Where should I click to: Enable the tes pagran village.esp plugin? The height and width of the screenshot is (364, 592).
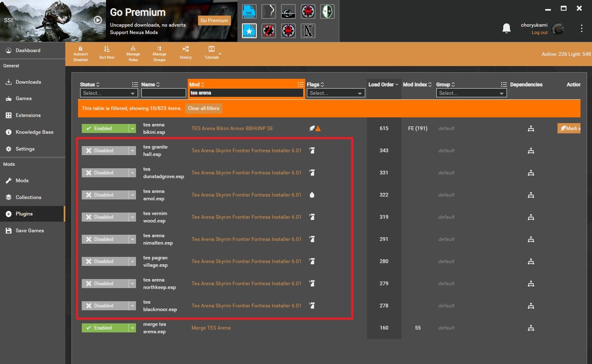[105, 261]
